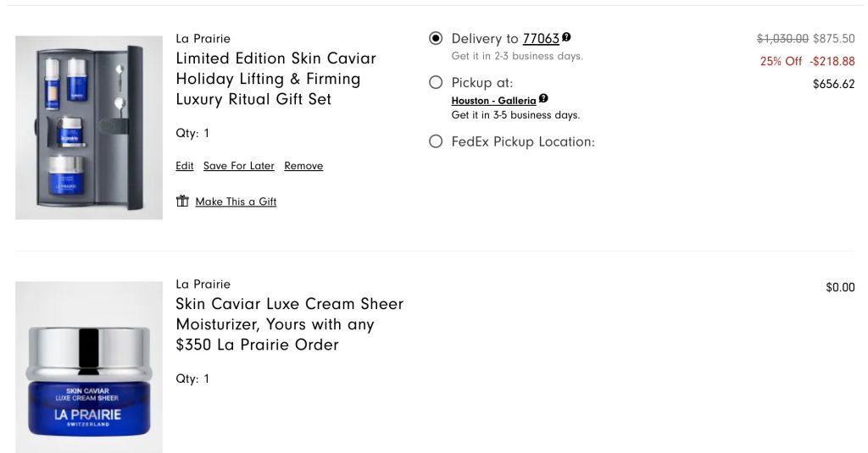Click the 25% Off discount label
Viewport: 868px width, 453px height.
(x=781, y=61)
